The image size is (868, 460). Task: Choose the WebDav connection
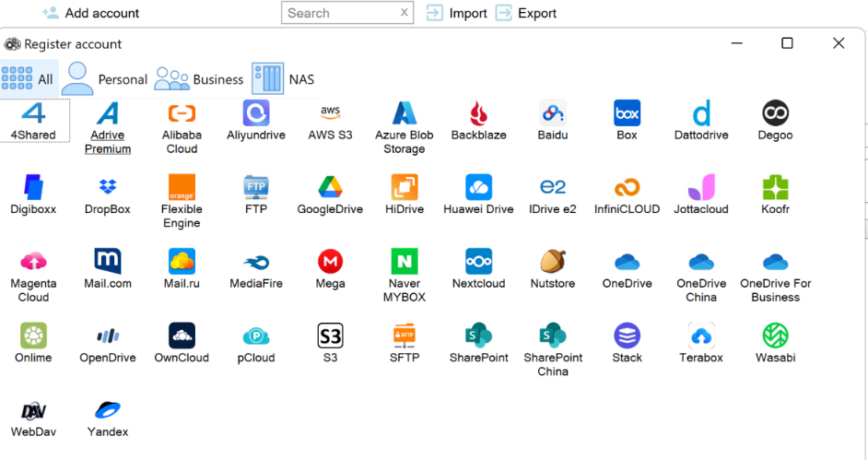(33, 418)
